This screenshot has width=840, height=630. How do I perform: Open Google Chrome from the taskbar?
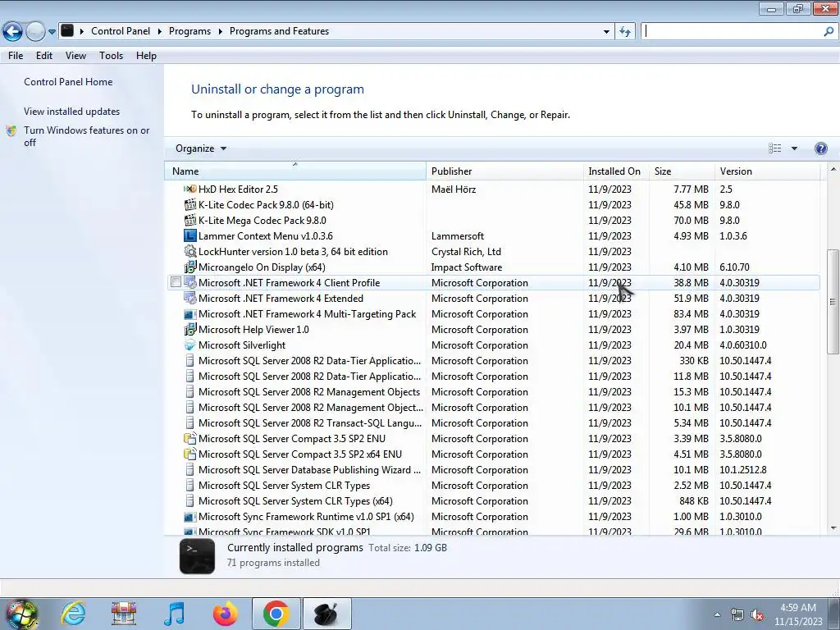click(276, 614)
